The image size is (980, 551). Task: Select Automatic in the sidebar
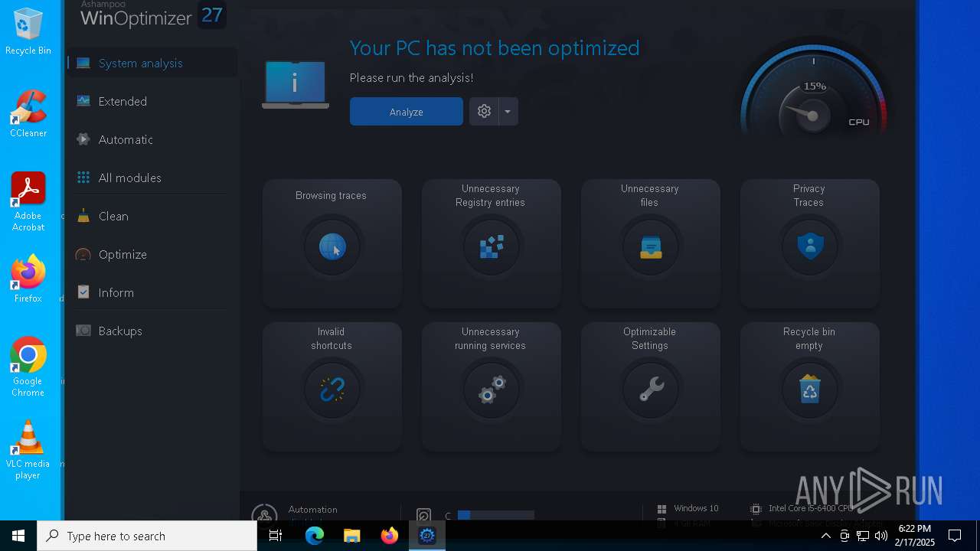click(x=152, y=139)
